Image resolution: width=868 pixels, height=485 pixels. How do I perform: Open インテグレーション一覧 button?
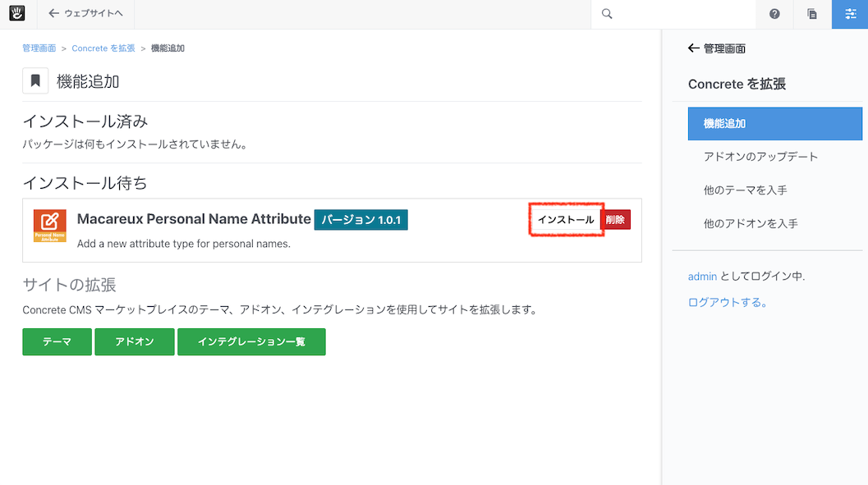[251, 341]
